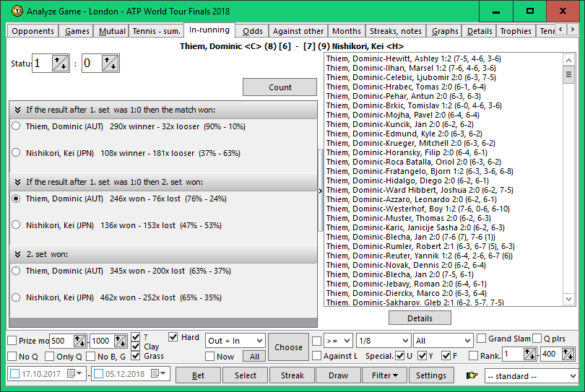
Task: Select Nishikori radio under match won section
Action: (17, 152)
